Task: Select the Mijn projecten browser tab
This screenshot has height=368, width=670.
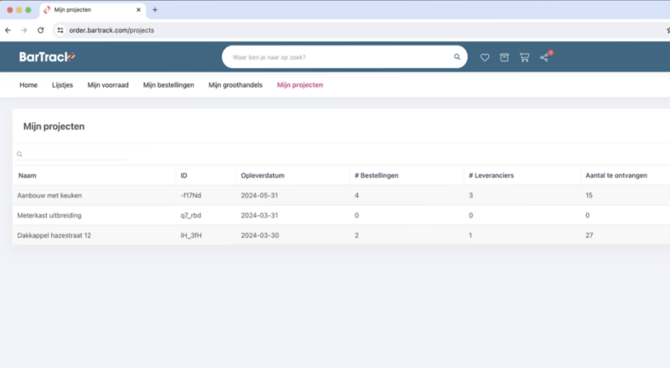Action: point(93,10)
